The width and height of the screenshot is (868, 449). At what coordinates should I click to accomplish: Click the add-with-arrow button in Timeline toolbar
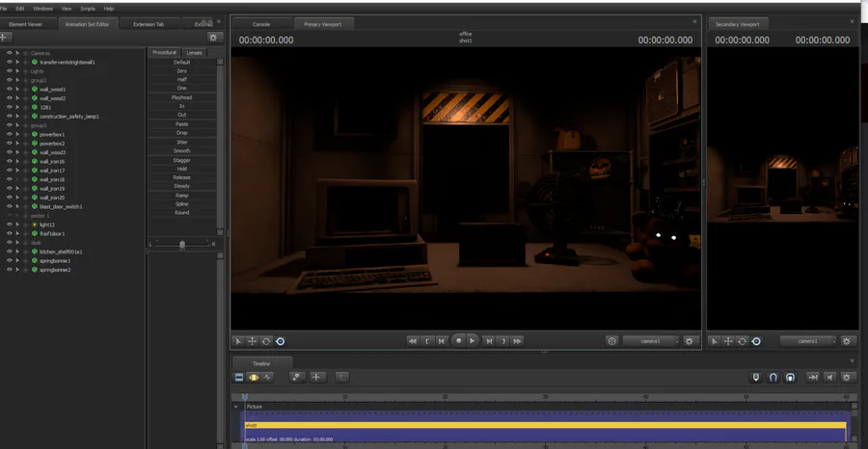point(298,377)
